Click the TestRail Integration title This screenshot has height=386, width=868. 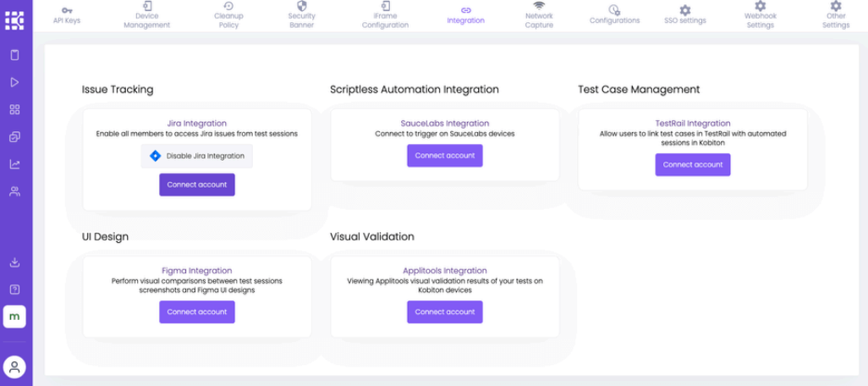tap(693, 124)
